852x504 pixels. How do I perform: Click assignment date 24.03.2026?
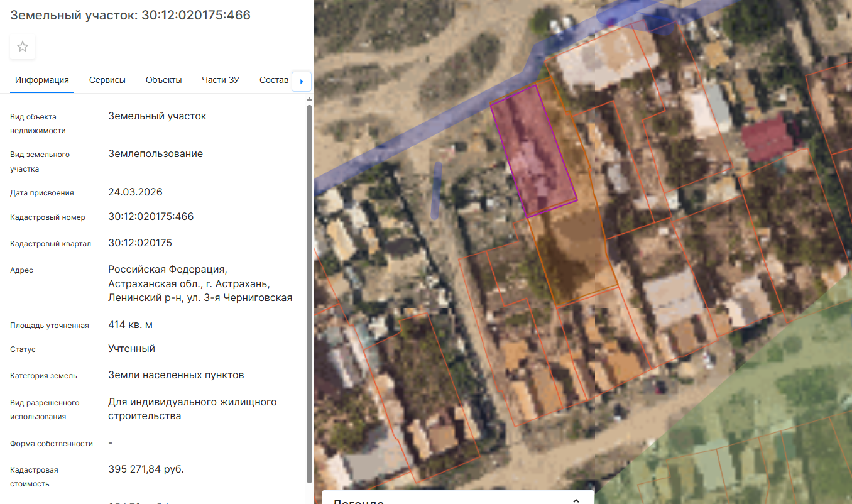[135, 192]
